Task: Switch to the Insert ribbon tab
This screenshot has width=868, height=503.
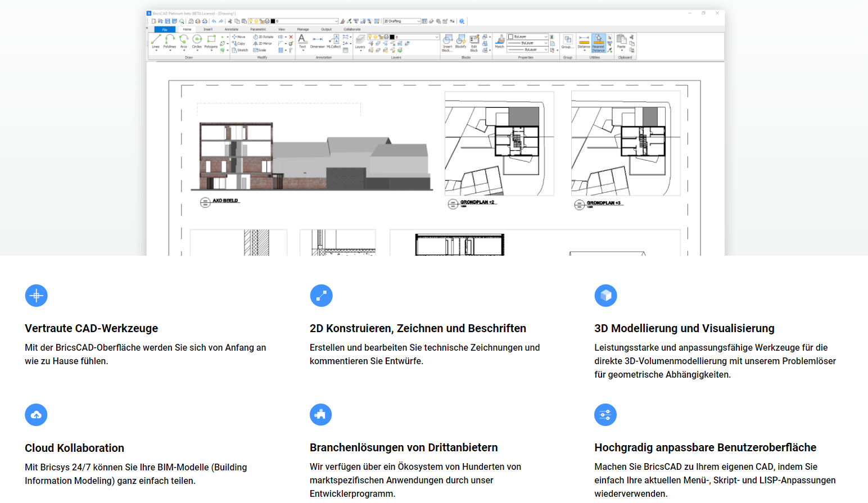Action: (x=208, y=29)
